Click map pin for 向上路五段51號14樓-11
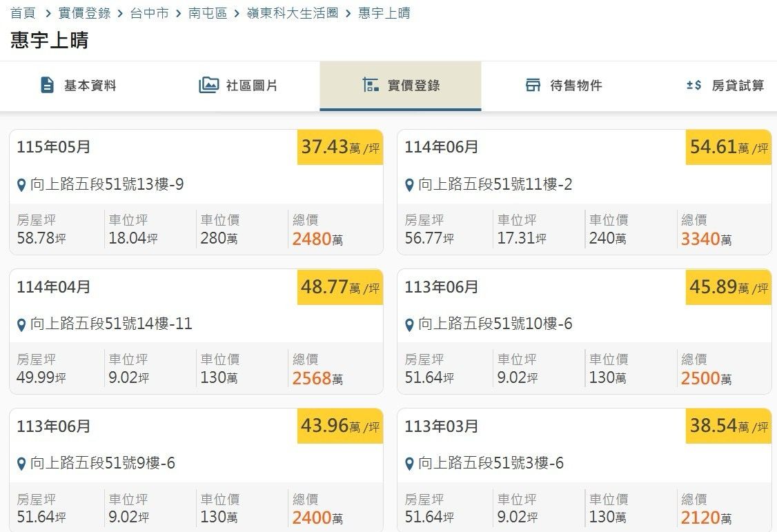This screenshot has height=532, width=777. (x=21, y=325)
